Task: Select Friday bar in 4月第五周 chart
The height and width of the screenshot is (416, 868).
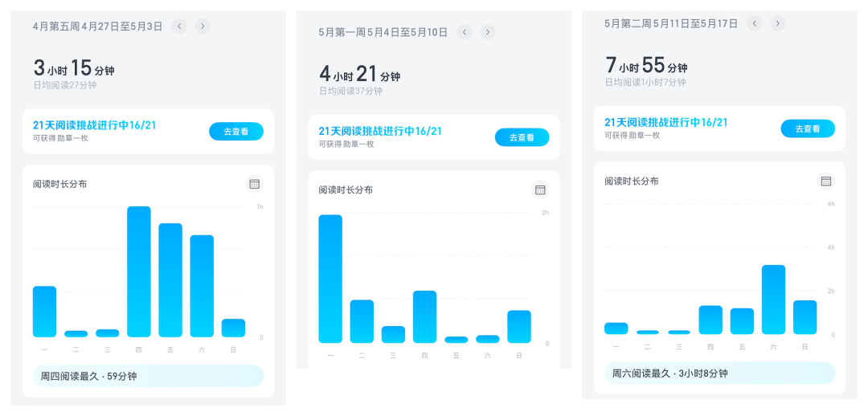Action: tap(170, 280)
